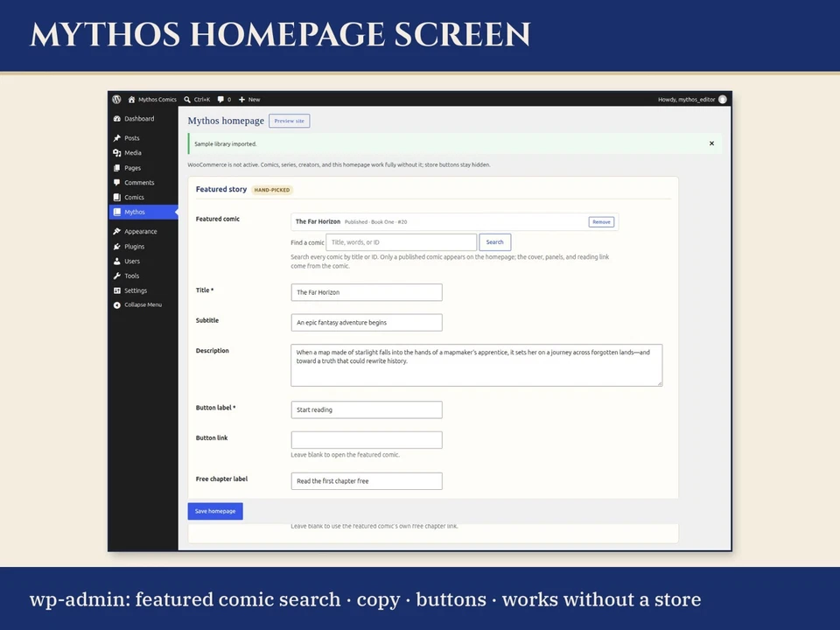
Task: Click the Posts pushpin icon
Action: point(116,138)
